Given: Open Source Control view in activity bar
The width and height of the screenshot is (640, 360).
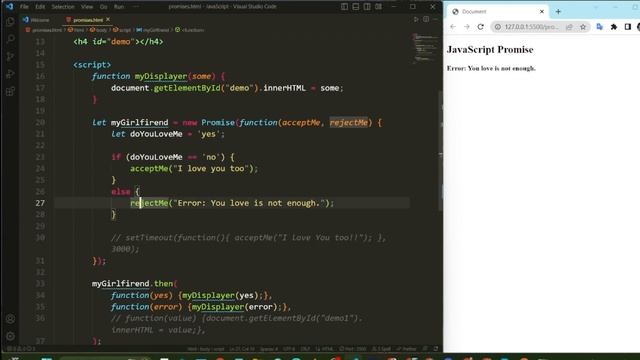Looking at the screenshot, I should [x=10, y=56].
